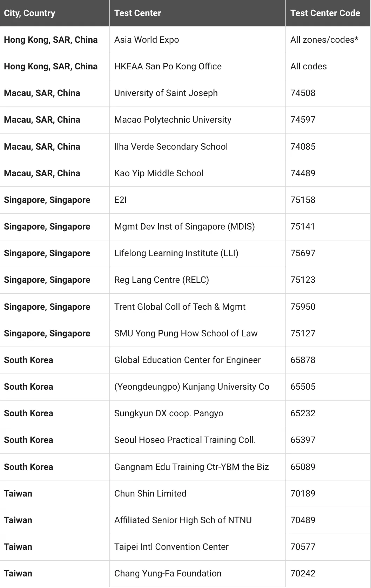The height and width of the screenshot is (588, 371).
Task: Click Global Education Center for Engineer
Action: [x=187, y=360]
